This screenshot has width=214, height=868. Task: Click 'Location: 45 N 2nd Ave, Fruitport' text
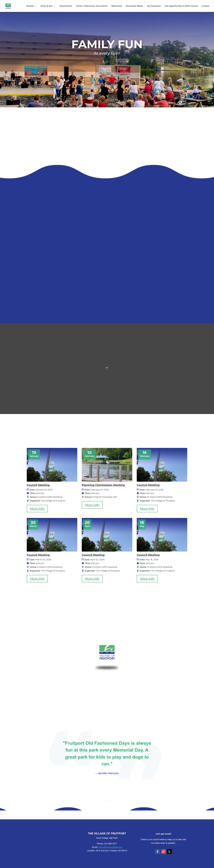pos(107,850)
